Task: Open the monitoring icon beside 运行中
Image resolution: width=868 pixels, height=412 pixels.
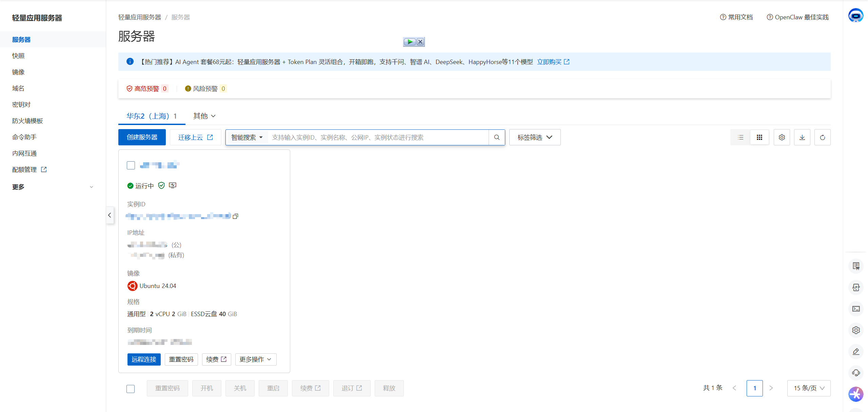Action: (x=173, y=185)
